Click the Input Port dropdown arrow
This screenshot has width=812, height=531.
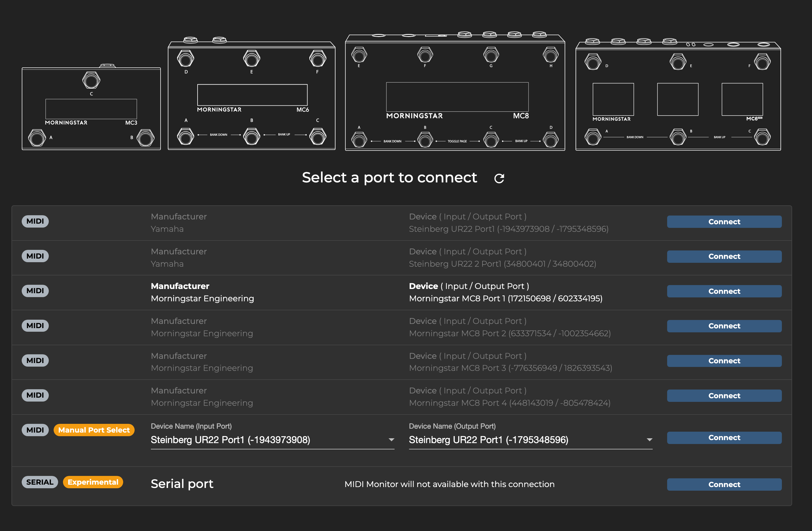pyautogui.click(x=391, y=440)
